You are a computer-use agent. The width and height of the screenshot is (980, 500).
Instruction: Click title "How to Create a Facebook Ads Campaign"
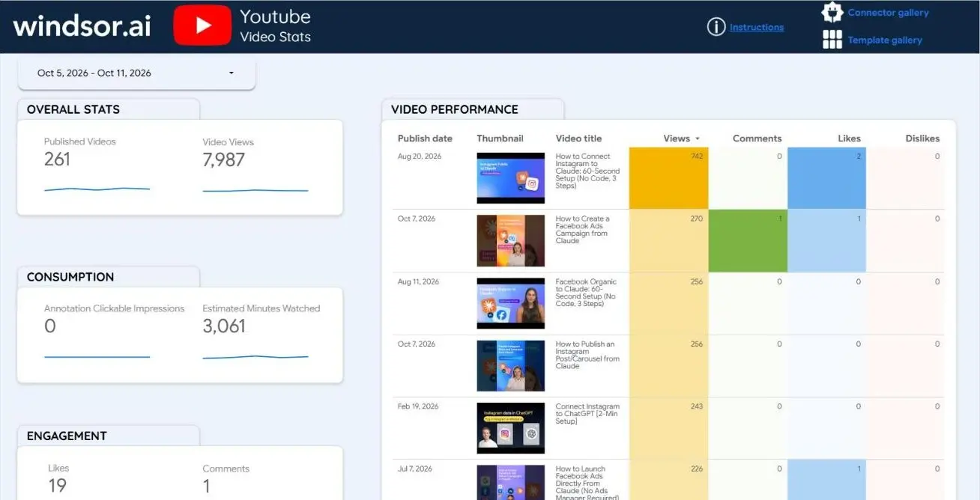tap(583, 230)
